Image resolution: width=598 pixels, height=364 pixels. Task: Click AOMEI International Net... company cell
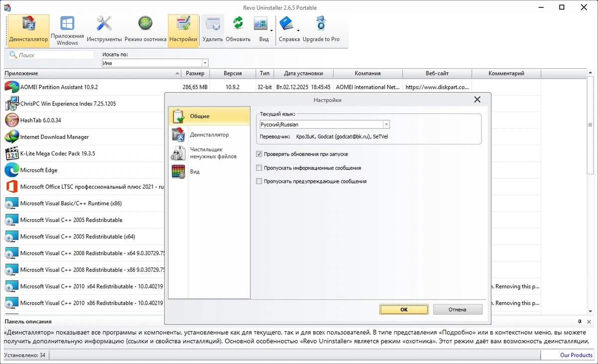368,87
